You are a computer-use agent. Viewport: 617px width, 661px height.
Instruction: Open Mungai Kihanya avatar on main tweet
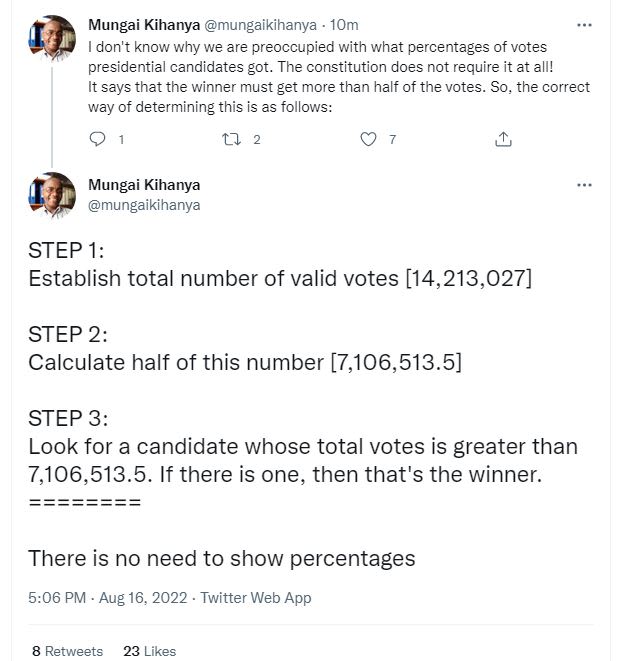click(52, 196)
